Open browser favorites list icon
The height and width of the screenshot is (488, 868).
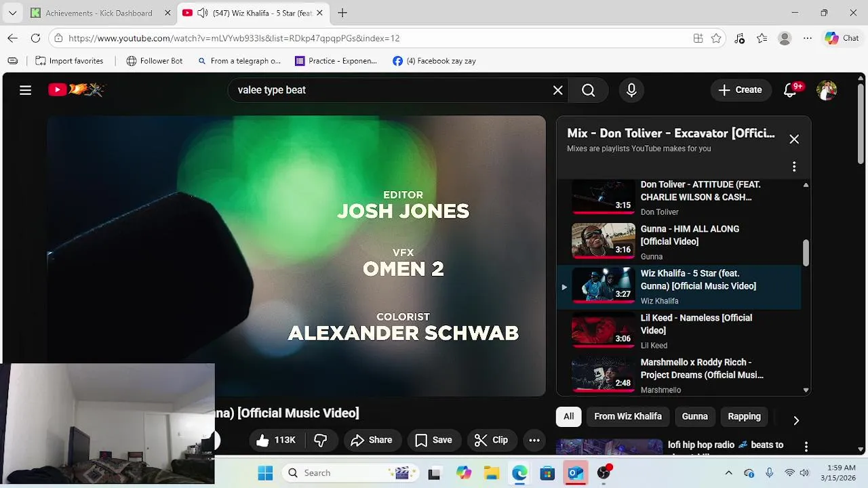(762, 39)
